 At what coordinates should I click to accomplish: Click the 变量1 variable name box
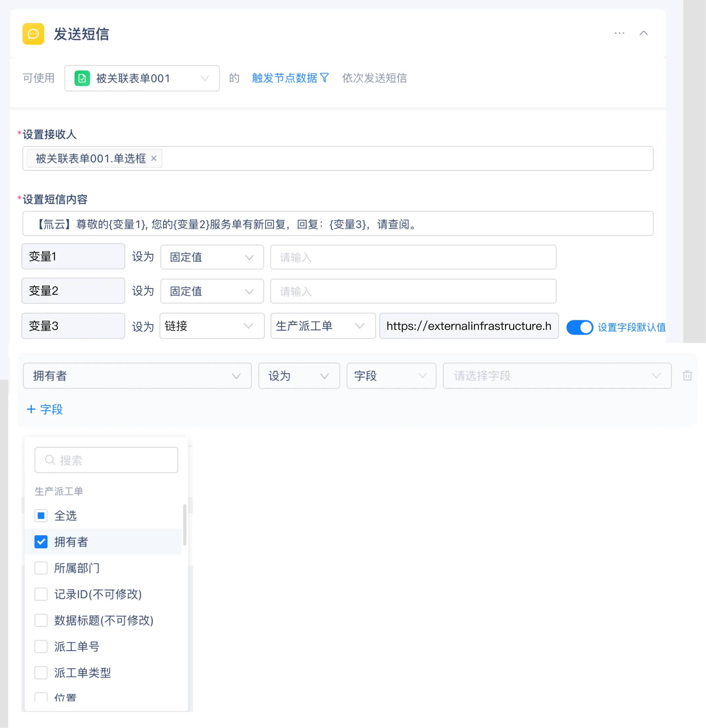(x=73, y=256)
